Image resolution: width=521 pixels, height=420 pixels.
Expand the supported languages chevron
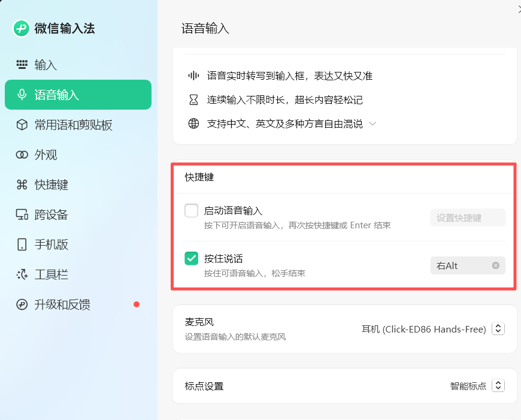pos(372,123)
